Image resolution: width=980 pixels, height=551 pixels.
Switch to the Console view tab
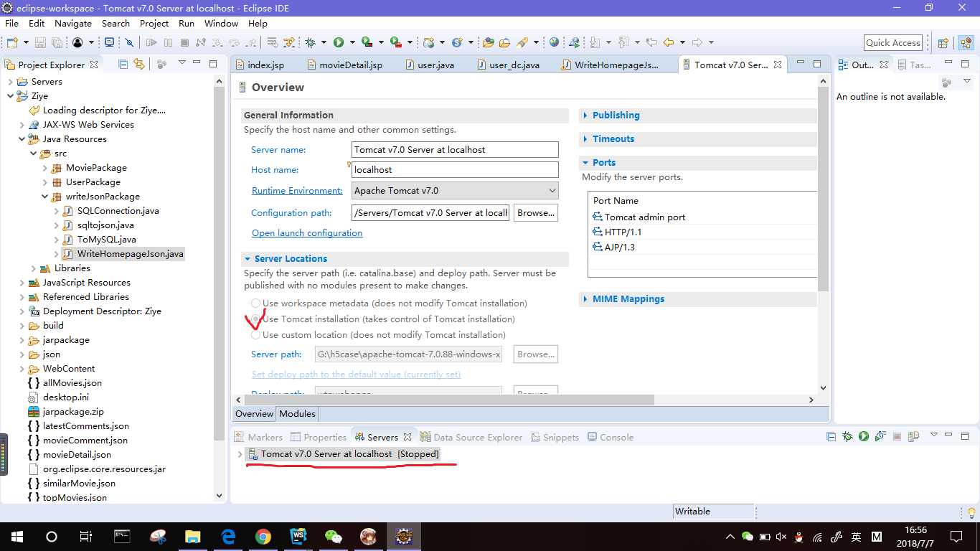click(611, 437)
